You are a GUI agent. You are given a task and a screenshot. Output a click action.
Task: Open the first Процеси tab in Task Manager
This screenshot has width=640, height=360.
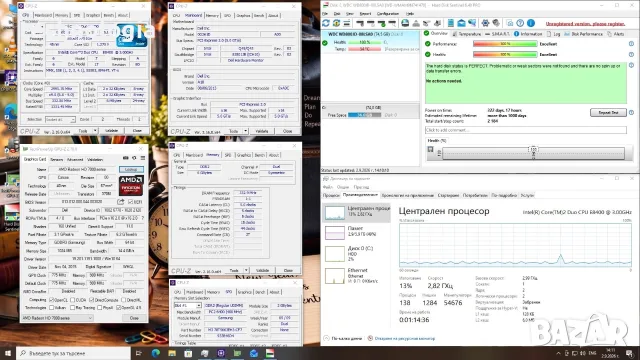pyautogui.click(x=331, y=195)
